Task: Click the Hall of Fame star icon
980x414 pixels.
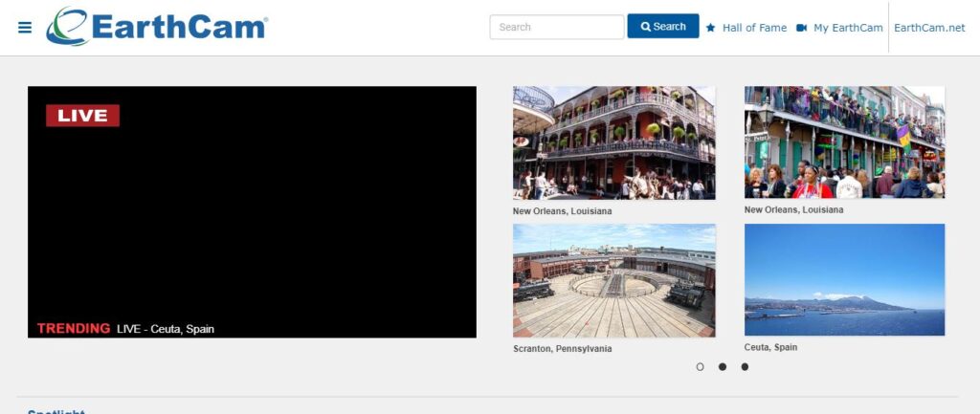Action: coord(711,28)
